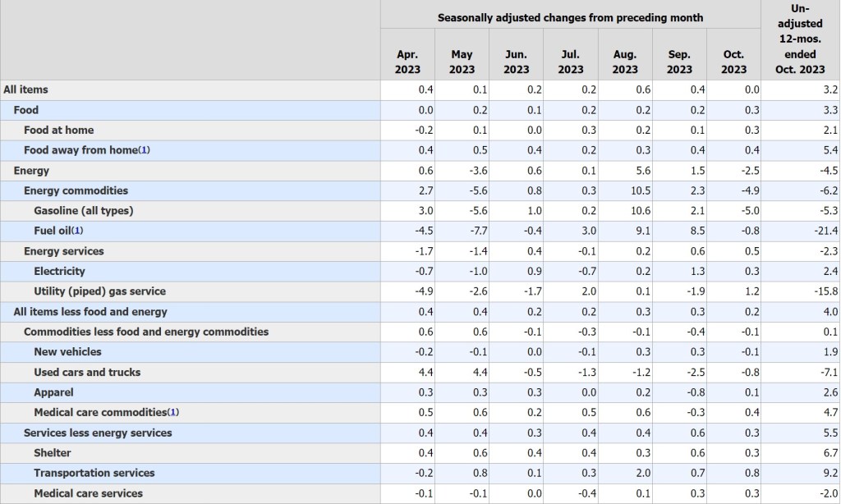The width and height of the screenshot is (841, 504).
Task: Click the Seasonally adjusted changes heading
Action: point(570,17)
